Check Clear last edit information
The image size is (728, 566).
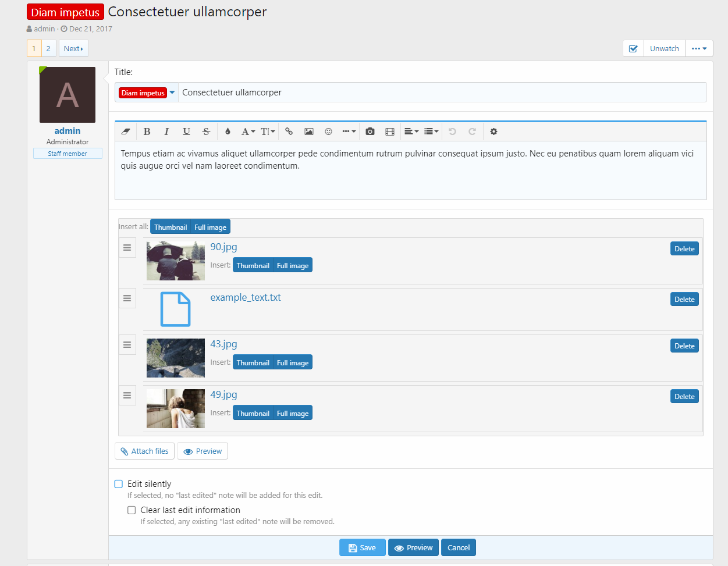(x=132, y=510)
